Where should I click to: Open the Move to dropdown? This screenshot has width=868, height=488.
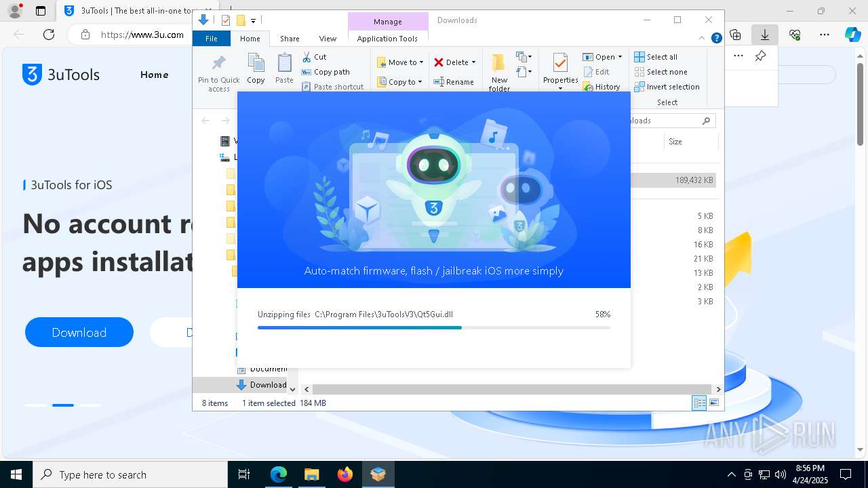click(400, 62)
